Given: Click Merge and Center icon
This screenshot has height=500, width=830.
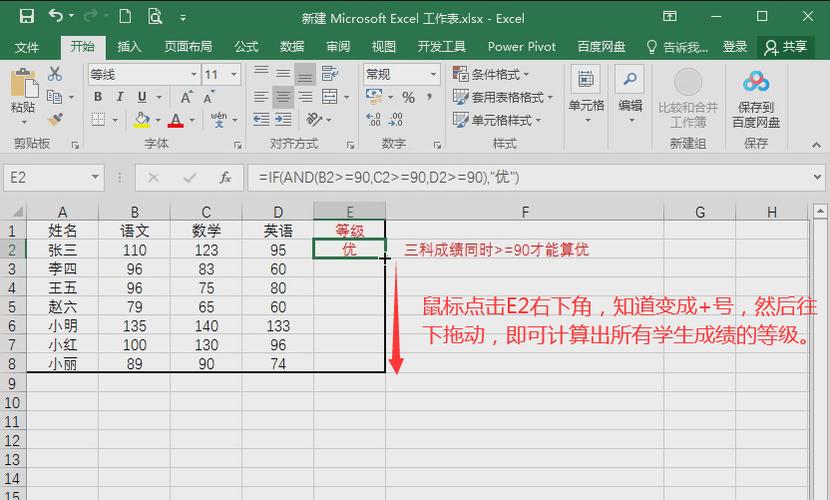Looking at the screenshot, I should click(330, 97).
